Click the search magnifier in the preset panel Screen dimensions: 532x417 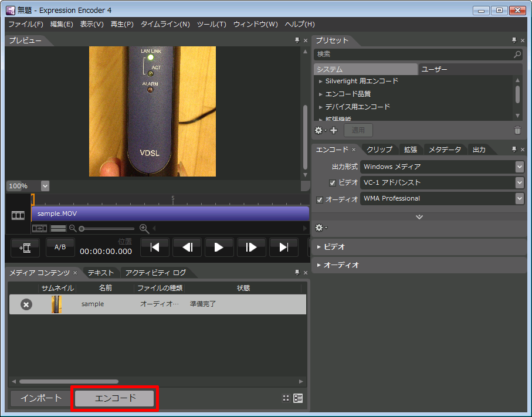(517, 55)
